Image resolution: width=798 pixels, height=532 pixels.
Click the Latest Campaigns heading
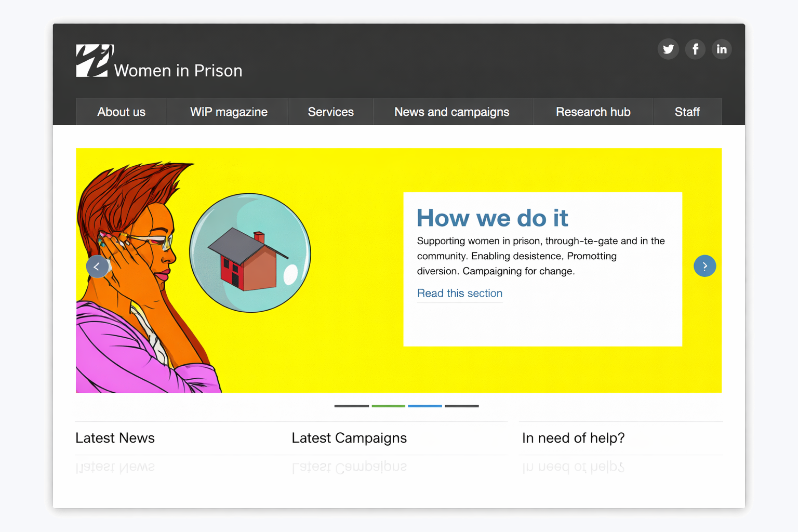coord(349,438)
